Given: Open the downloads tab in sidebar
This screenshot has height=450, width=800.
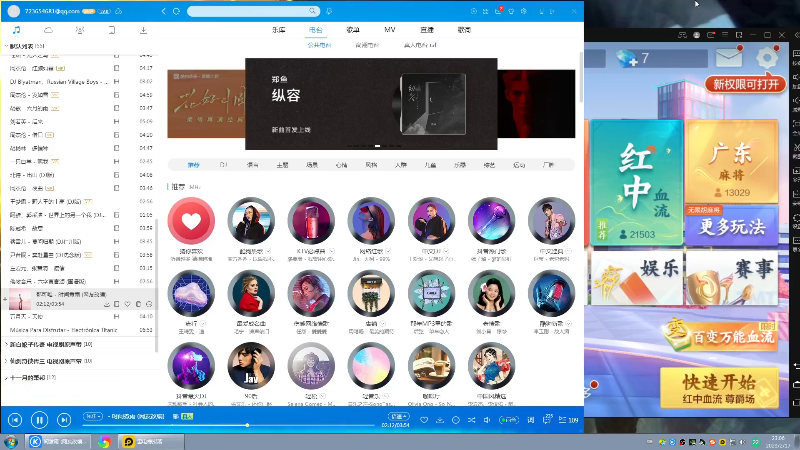Looking at the screenshot, I should point(143,30).
